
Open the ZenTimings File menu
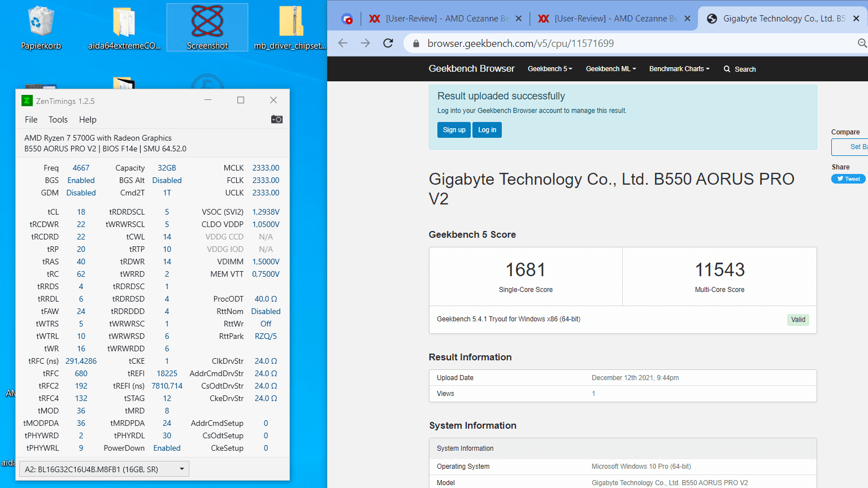pyautogui.click(x=31, y=119)
